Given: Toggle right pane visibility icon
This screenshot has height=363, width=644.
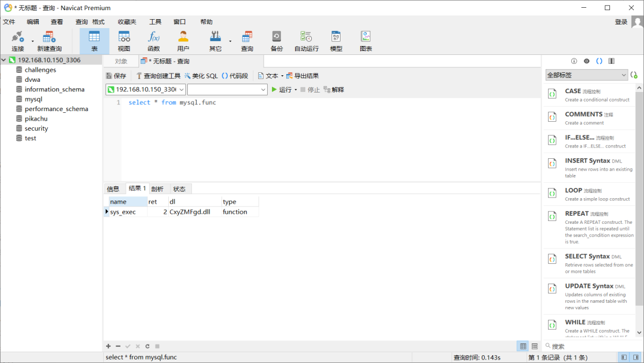Looking at the screenshot, I should 636,357.
